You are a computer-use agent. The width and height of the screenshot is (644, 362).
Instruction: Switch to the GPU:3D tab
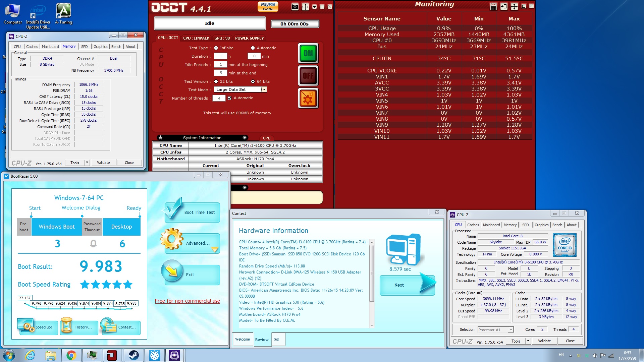[x=222, y=38]
